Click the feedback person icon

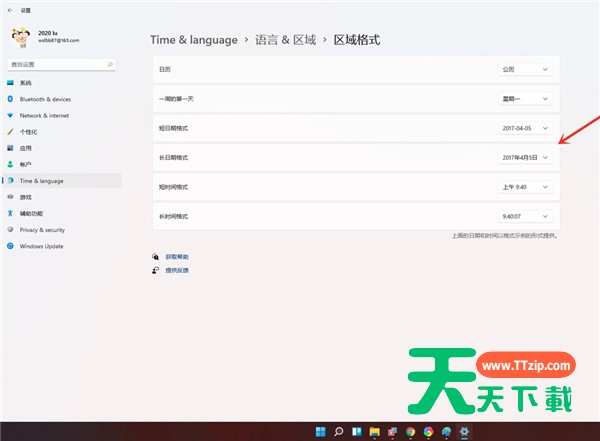click(155, 270)
